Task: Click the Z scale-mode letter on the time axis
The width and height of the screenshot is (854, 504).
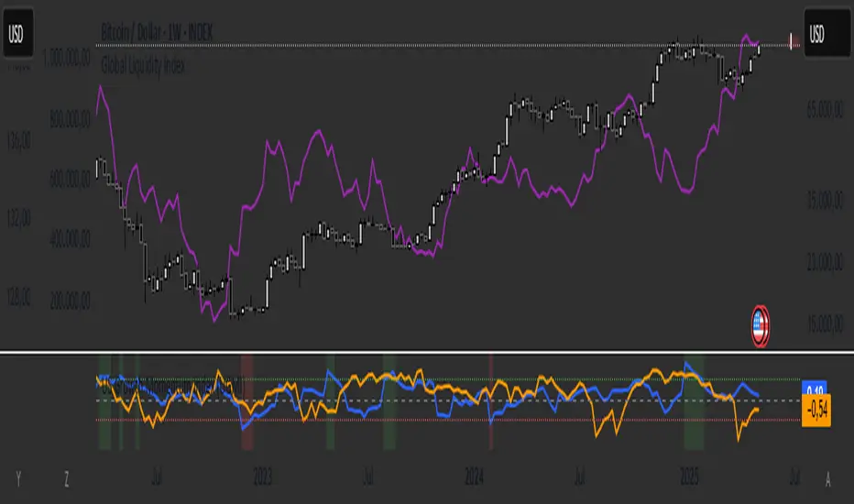Action: [67, 479]
